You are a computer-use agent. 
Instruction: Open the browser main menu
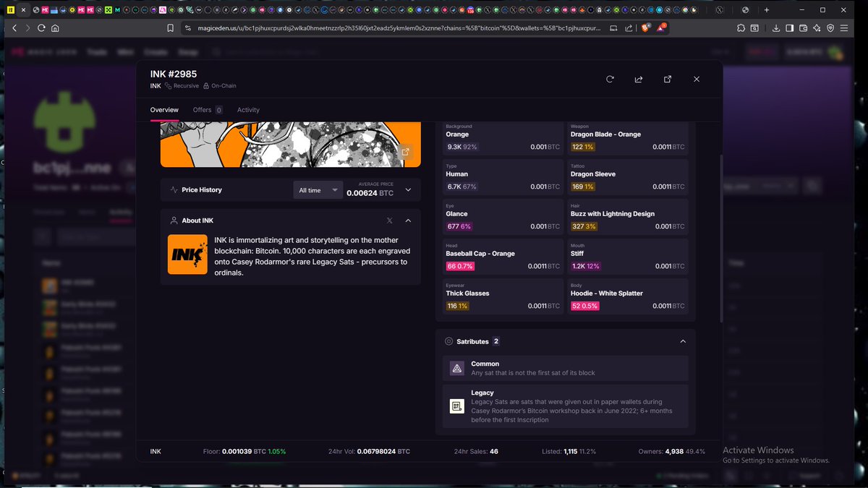click(x=844, y=28)
